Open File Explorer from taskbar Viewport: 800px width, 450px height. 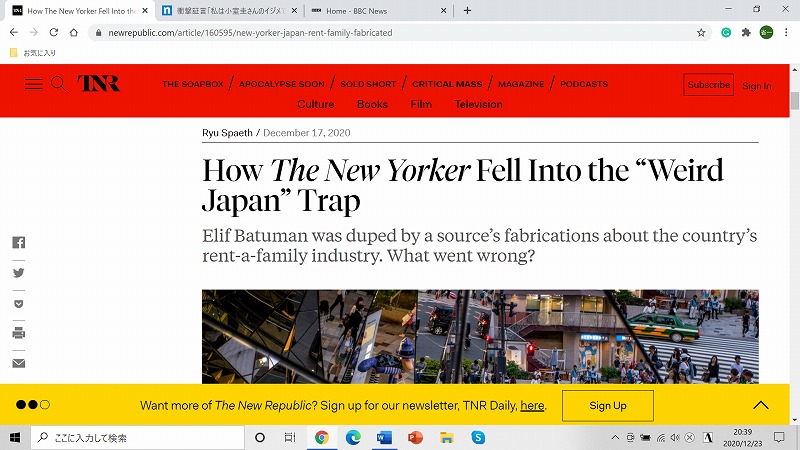pos(446,437)
